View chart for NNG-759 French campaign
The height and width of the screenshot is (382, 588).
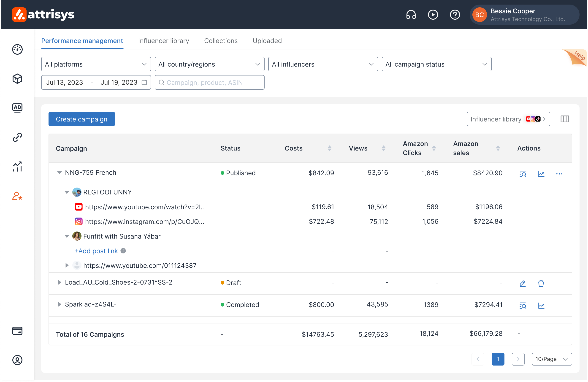pyautogui.click(x=541, y=174)
